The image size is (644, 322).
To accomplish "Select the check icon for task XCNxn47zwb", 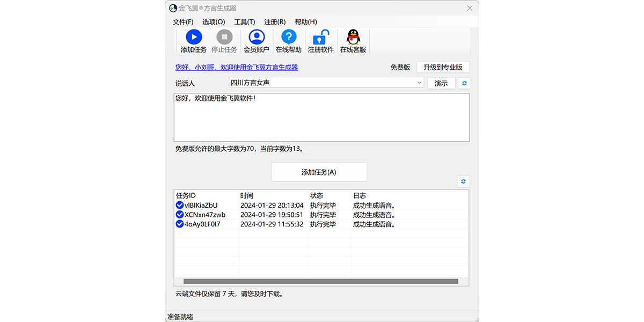I will pos(180,215).
